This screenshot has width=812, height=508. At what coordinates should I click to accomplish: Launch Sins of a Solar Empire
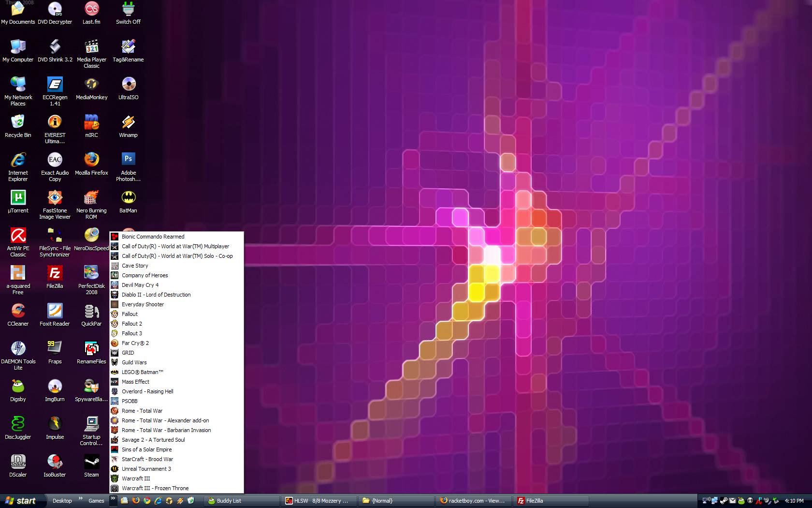[x=177, y=449]
